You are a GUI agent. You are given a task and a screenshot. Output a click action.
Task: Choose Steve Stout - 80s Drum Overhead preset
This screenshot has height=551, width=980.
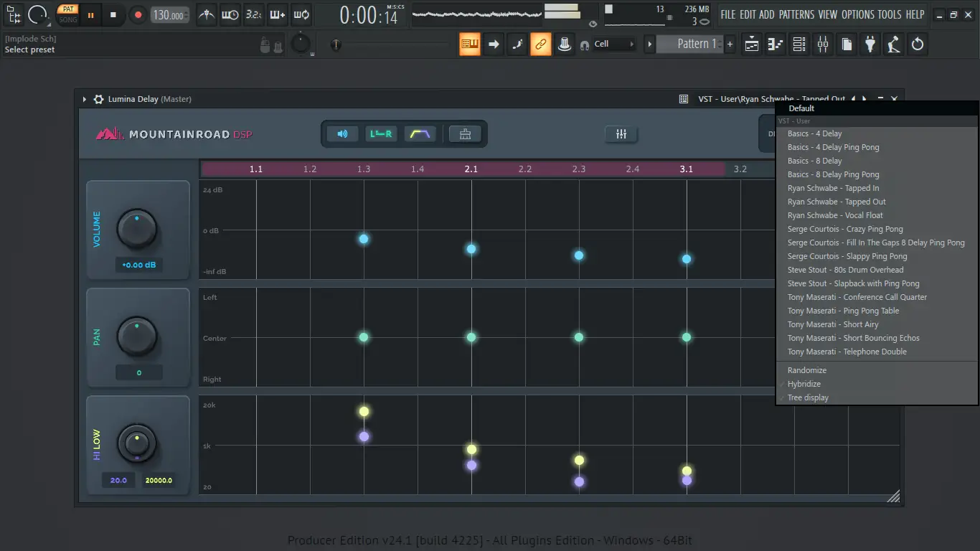click(877, 270)
